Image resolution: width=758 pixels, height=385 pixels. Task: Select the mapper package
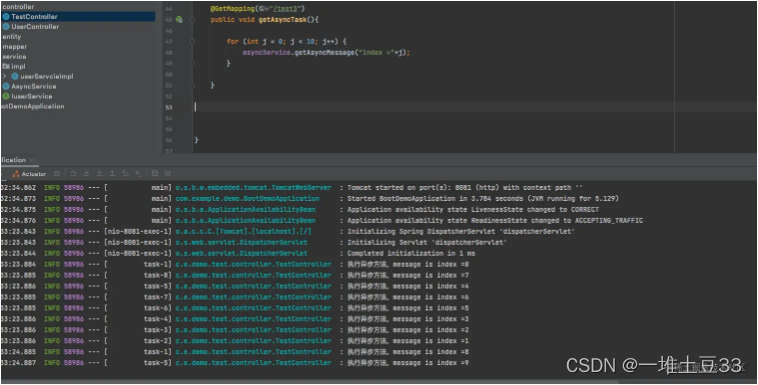tap(15, 47)
